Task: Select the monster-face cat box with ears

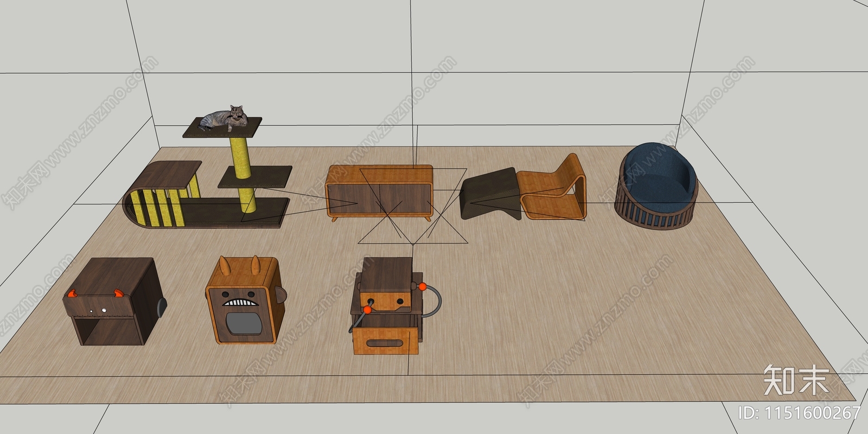Action: click(x=246, y=301)
